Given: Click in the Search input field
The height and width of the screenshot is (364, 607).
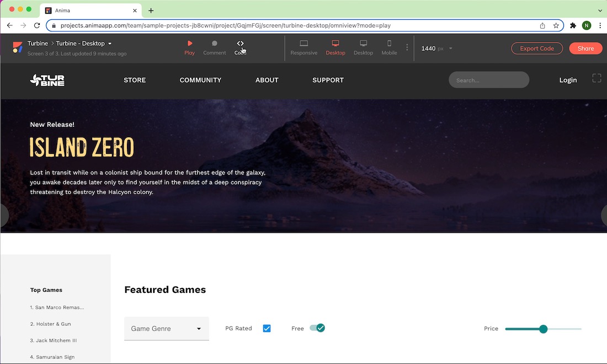Looking at the screenshot, I should pos(489,80).
